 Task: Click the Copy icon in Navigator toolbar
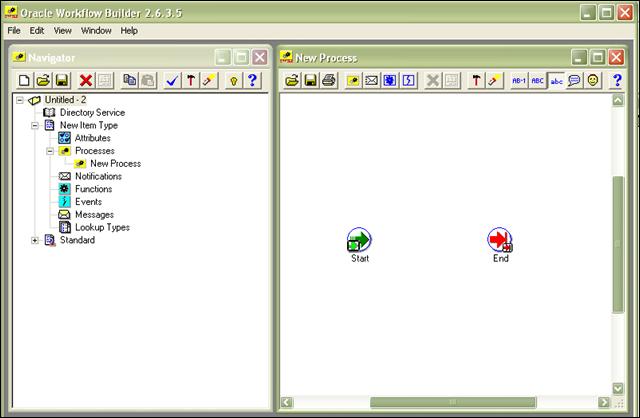coord(130,80)
